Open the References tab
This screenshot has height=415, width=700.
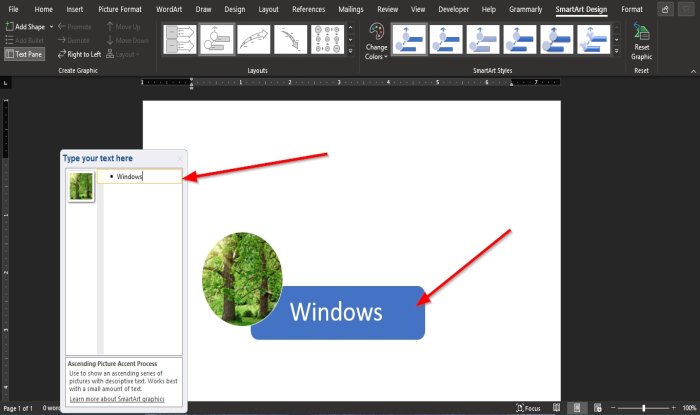pyautogui.click(x=308, y=9)
